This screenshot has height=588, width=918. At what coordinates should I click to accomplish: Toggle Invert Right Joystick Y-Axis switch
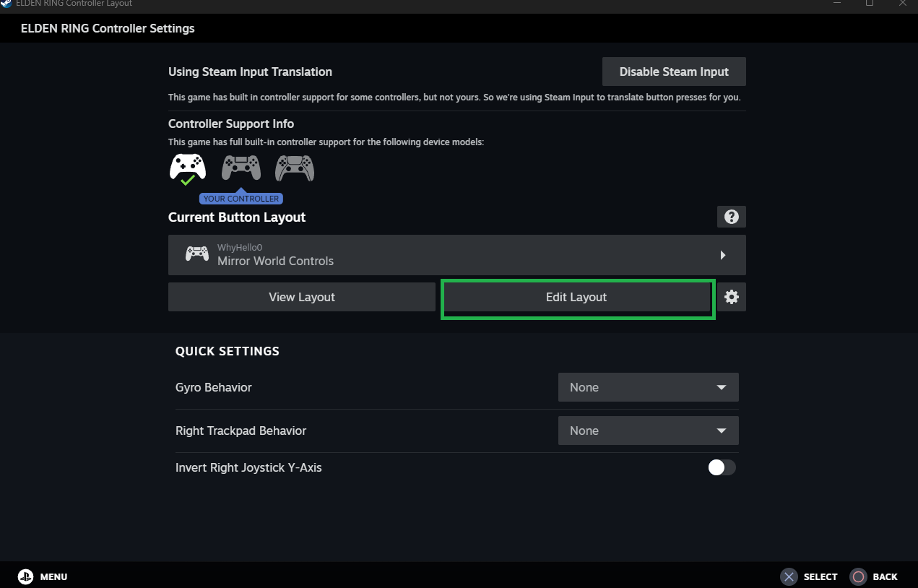click(x=722, y=467)
